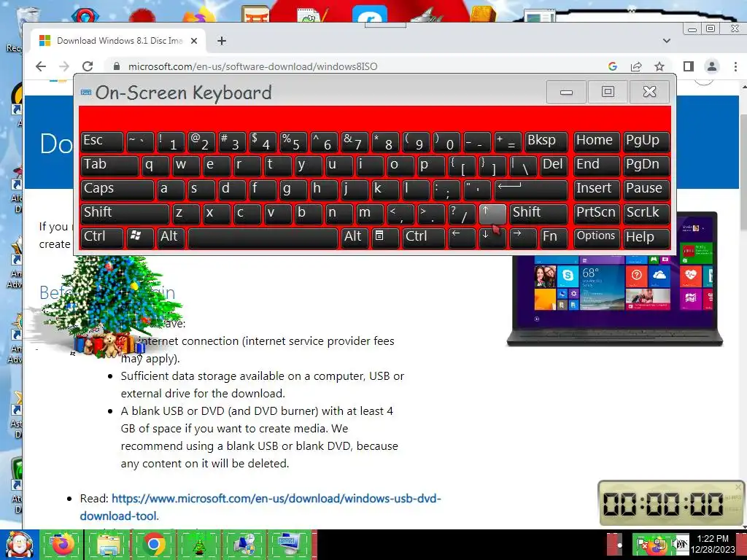Reload the page in Chrome
Viewport: 747px width, 560px height.
88,66
